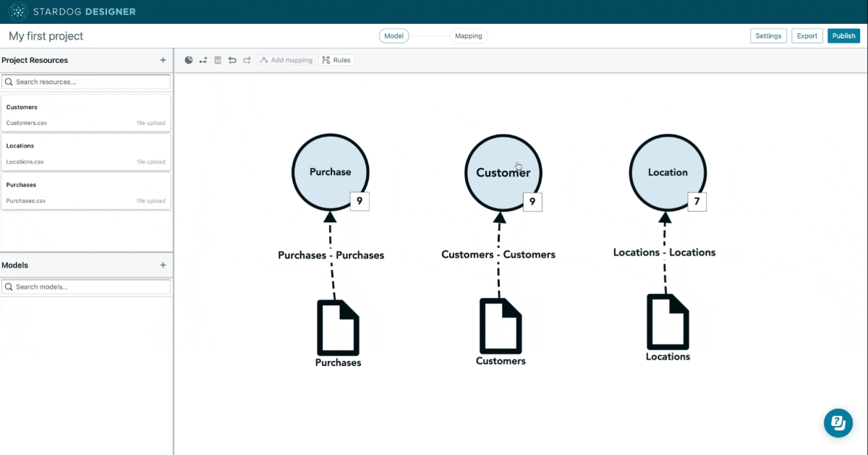
Task: Add a new model with plus icon
Action: [x=163, y=265]
